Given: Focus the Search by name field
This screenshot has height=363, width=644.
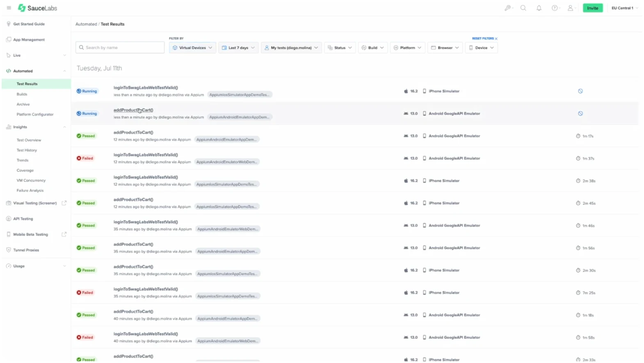Looking at the screenshot, I should pyautogui.click(x=120, y=48).
